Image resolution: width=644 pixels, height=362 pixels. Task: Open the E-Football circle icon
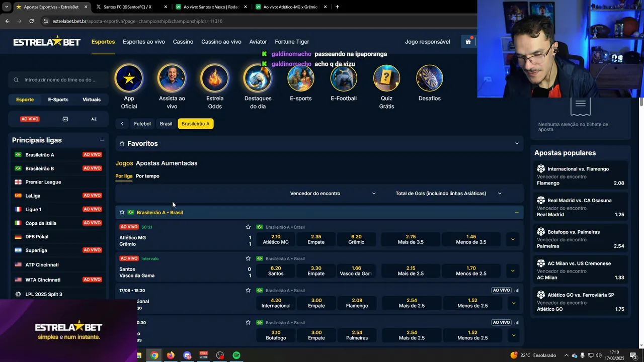click(x=344, y=78)
